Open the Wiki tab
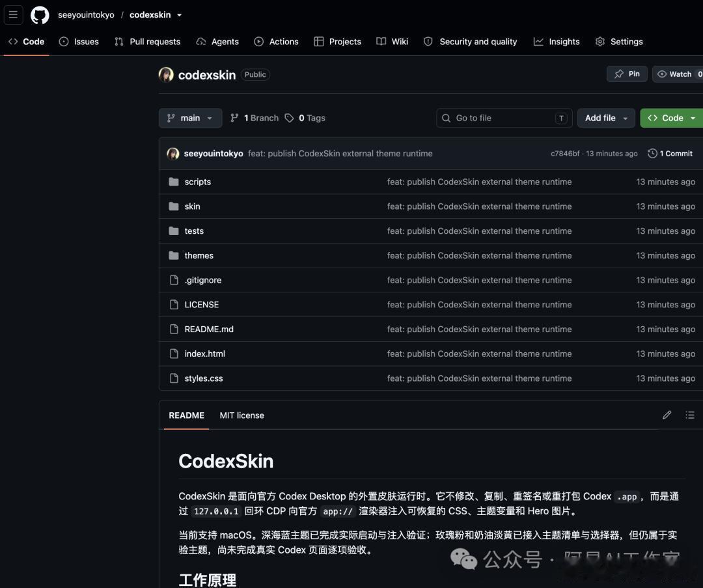The height and width of the screenshot is (588, 703). [393, 42]
